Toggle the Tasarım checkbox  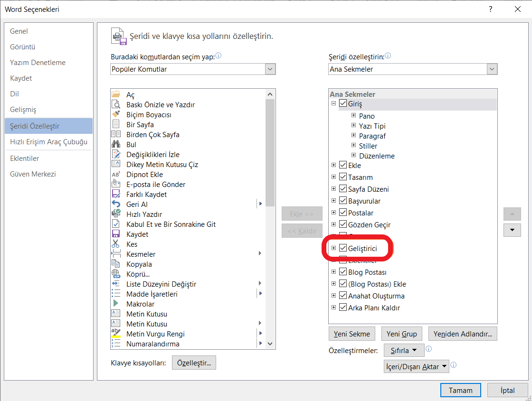click(343, 177)
